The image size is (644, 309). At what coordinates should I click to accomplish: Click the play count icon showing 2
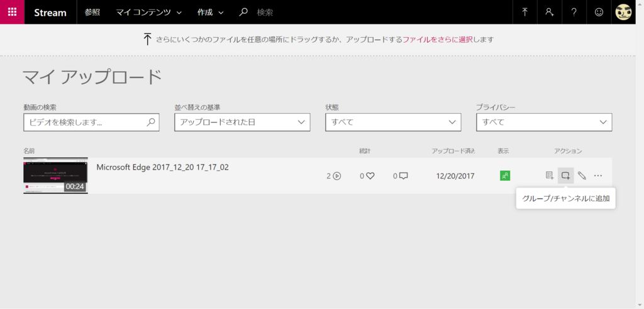click(337, 176)
